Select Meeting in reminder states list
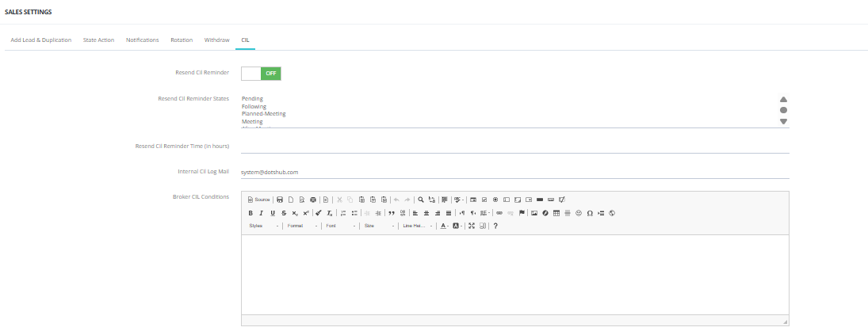The width and height of the screenshot is (868, 331). point(252,121)
